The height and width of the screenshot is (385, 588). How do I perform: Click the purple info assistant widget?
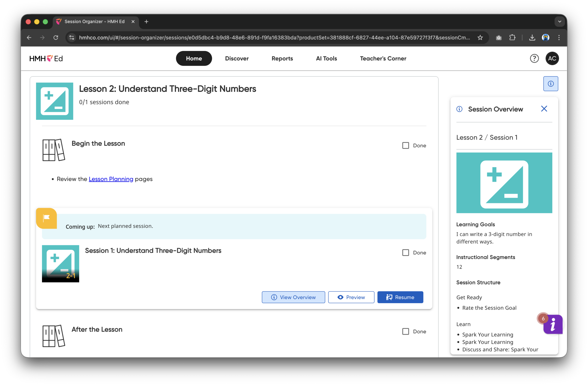point(553,324)
